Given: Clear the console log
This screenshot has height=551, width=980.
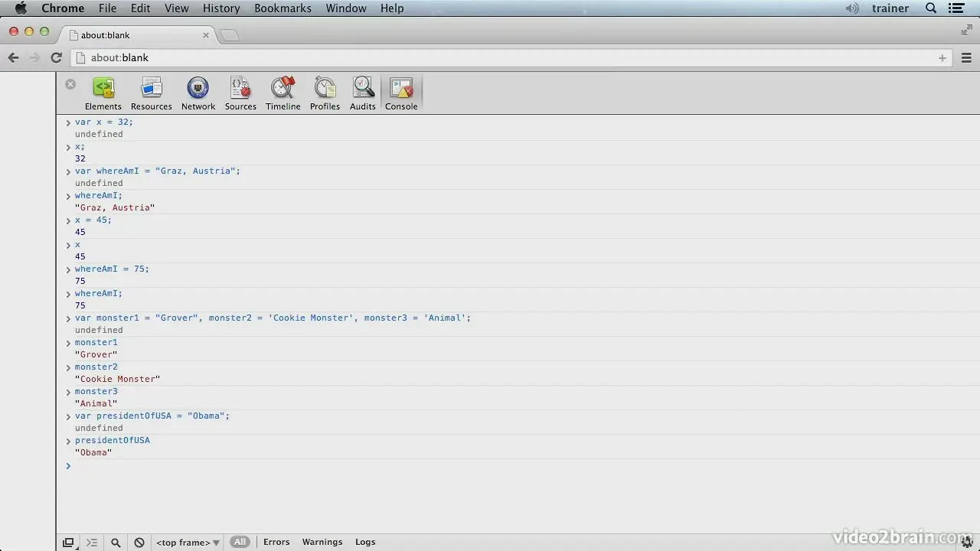Looking at the screenshot, I should pyautogui.click(x=139, y=542).
